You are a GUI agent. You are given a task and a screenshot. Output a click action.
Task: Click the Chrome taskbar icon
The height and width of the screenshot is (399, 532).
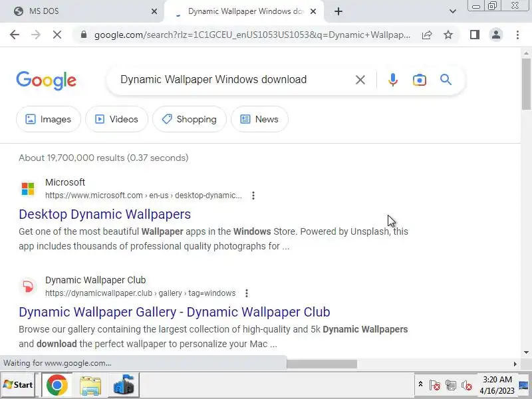[x=57, y=385]
